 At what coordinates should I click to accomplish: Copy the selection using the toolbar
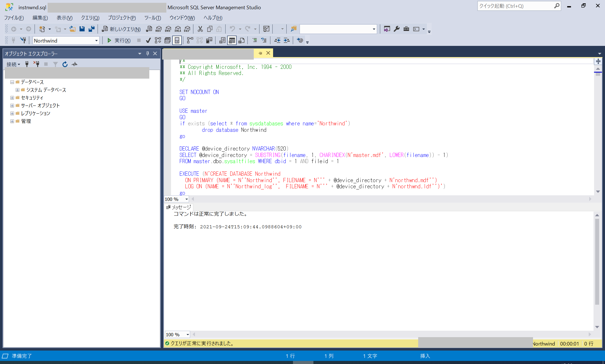210,29
